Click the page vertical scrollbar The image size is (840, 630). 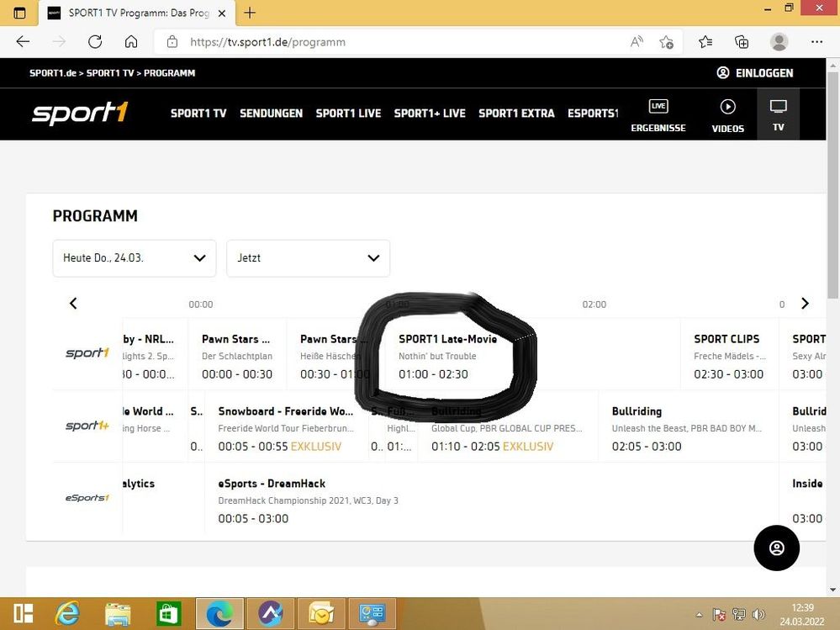(833, 327)
